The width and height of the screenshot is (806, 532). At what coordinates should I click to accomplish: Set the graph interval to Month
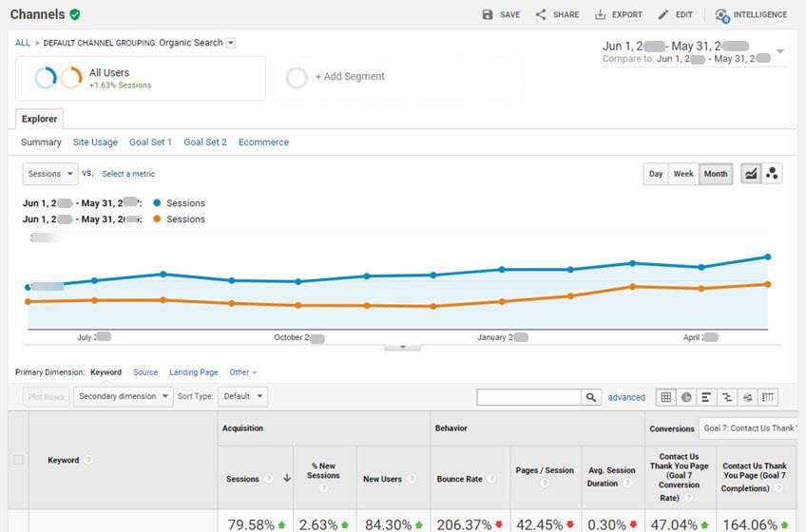point(716,174)
